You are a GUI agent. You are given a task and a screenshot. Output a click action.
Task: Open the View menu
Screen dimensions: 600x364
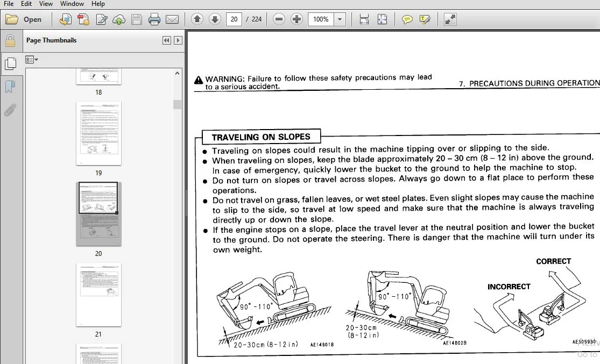pos(46,4)
